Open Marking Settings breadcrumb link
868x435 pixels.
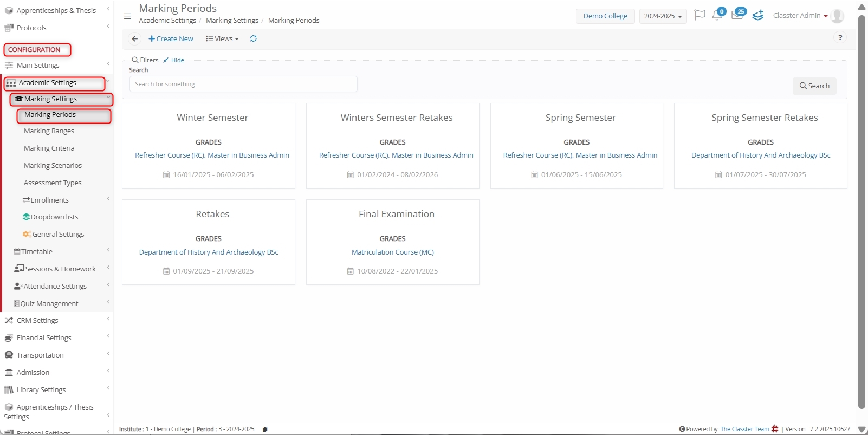coord(232,20)
